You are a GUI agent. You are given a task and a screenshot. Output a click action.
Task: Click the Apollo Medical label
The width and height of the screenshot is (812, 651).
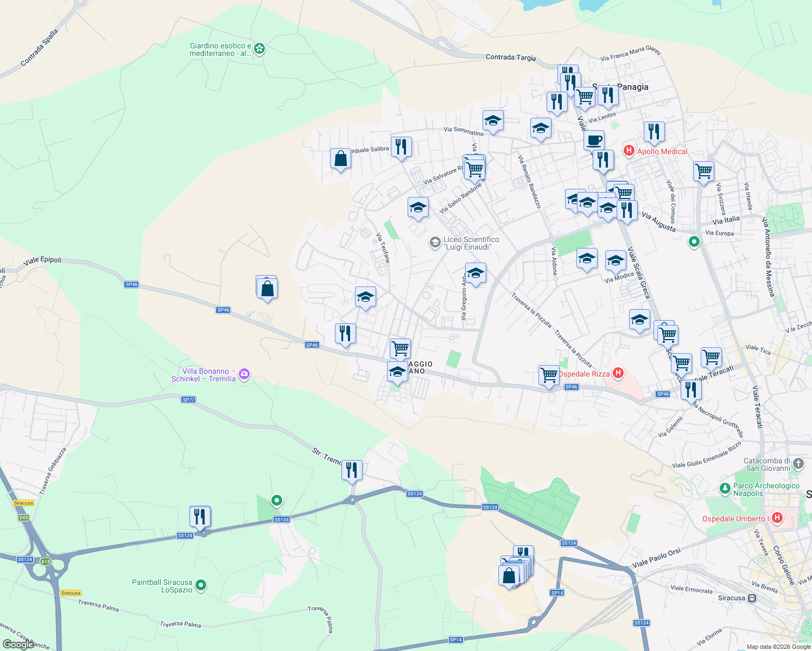click(663, 151)
